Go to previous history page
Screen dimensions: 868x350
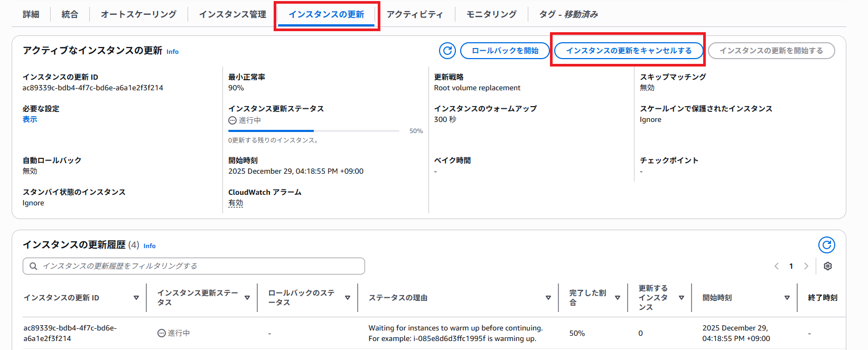pyautogui.click(x=777, y=266)
